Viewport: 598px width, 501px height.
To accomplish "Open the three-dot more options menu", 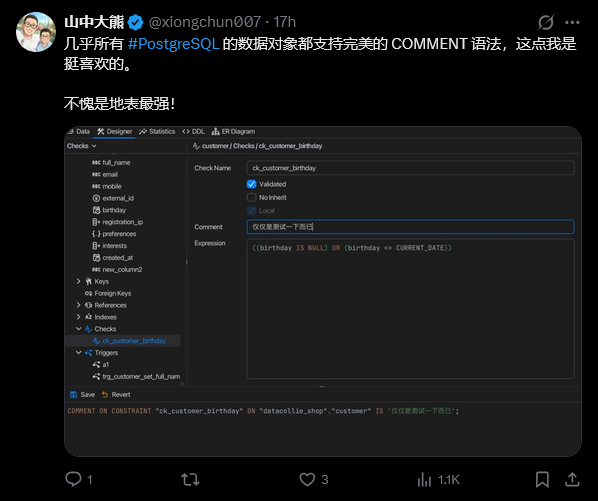I will tap(572, 22).
